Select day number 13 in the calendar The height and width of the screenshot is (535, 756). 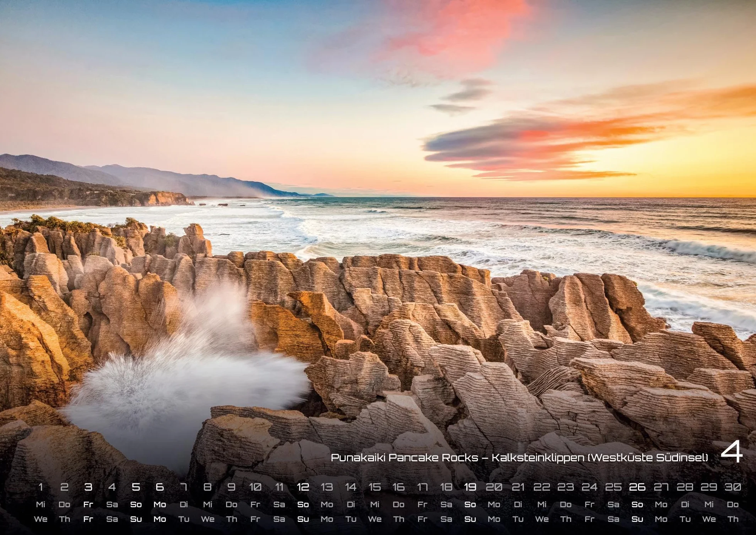[327, 487]
